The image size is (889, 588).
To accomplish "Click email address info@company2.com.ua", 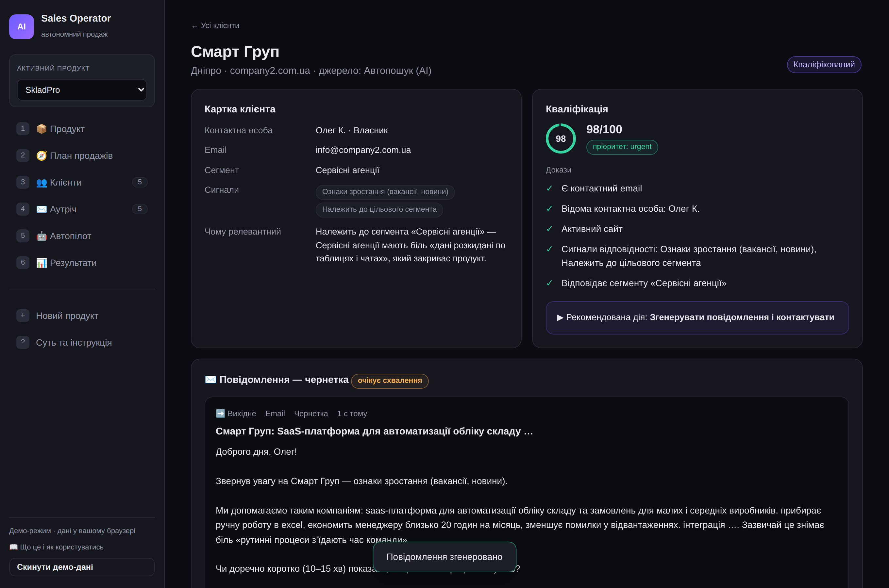I will [363, 150].
